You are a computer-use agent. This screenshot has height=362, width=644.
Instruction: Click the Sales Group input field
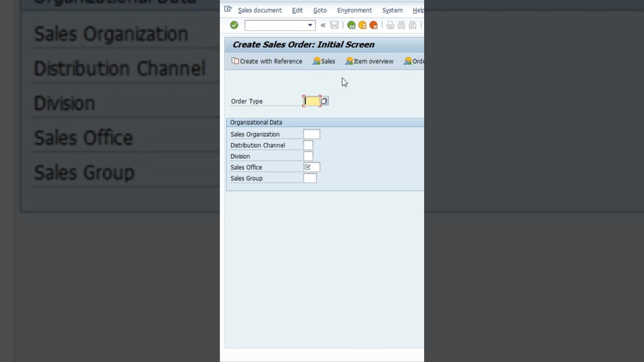[310, 178]
